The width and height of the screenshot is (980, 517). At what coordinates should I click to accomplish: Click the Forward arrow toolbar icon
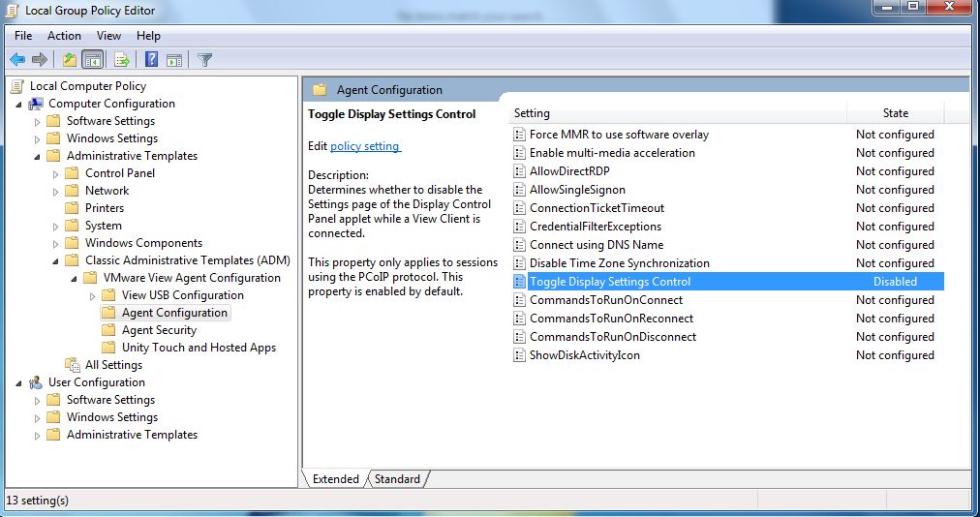click(40, 60)
